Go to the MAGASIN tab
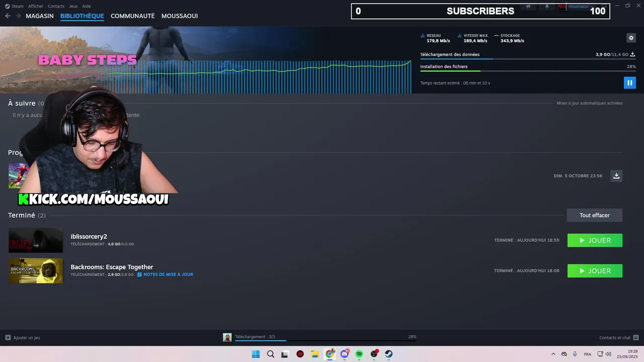Viewport: 644px width, 362px height. tap(40, 16)
